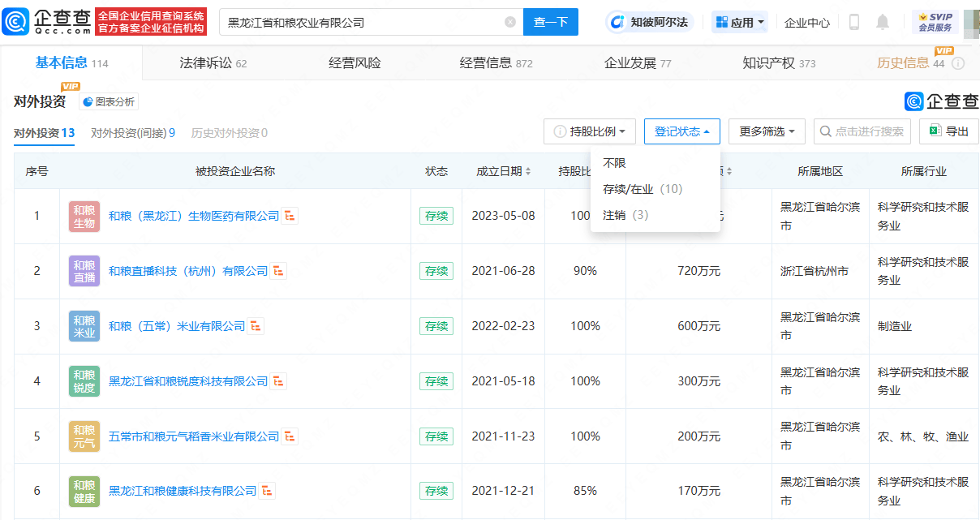
Task: Open 企业中心 link
Action: 807,23
